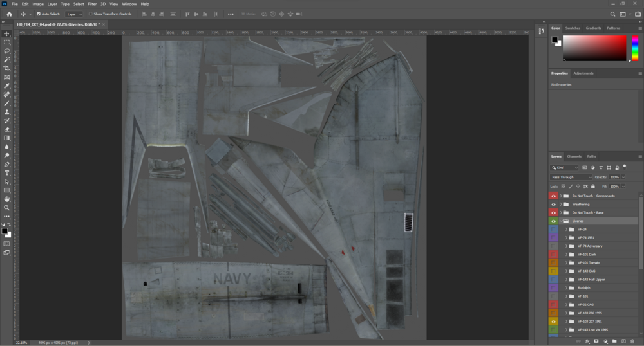The width and height of the screenshot is (644, 346).
Task: Hide the Weathering layer group
Action: tap(553, 204)
